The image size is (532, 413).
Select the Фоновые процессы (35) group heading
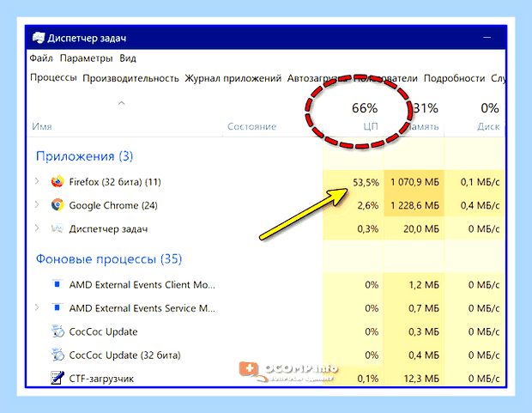(109, 259)
